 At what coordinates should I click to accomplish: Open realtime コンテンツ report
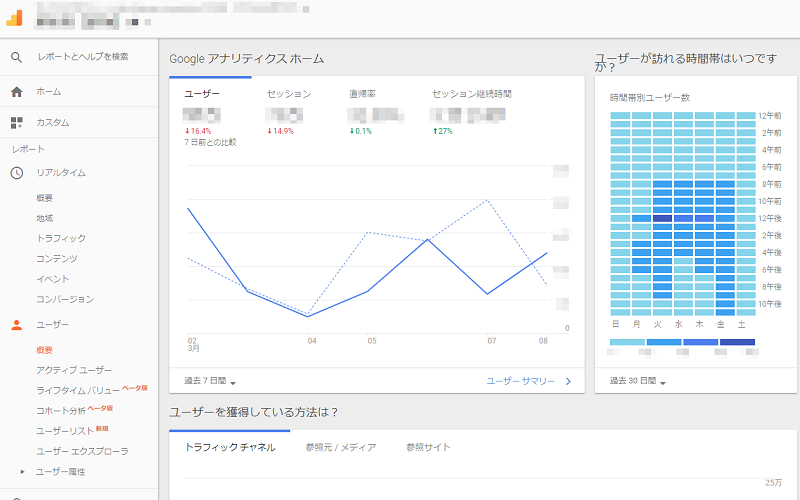[57, 259]
